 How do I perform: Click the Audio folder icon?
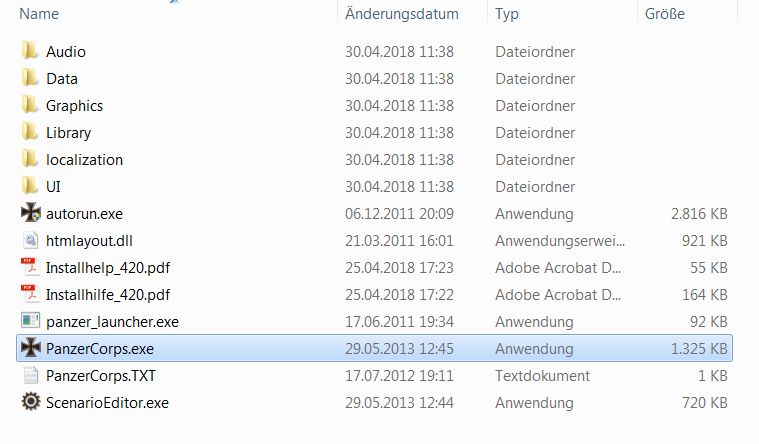point(29,51)
